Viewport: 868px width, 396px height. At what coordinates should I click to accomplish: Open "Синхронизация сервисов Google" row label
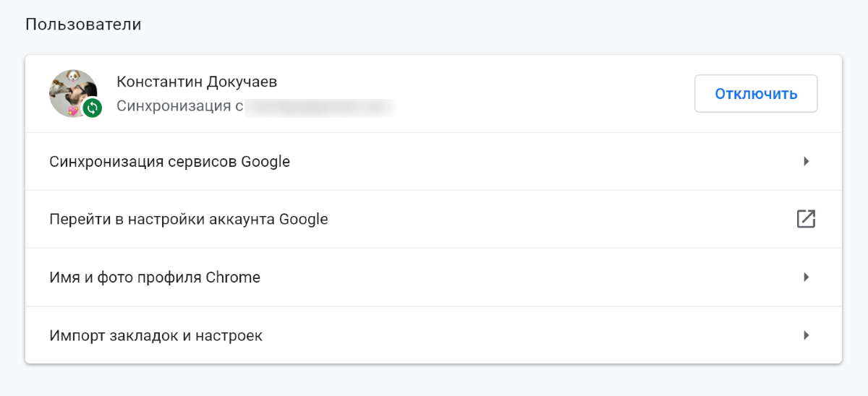[169, 162]
